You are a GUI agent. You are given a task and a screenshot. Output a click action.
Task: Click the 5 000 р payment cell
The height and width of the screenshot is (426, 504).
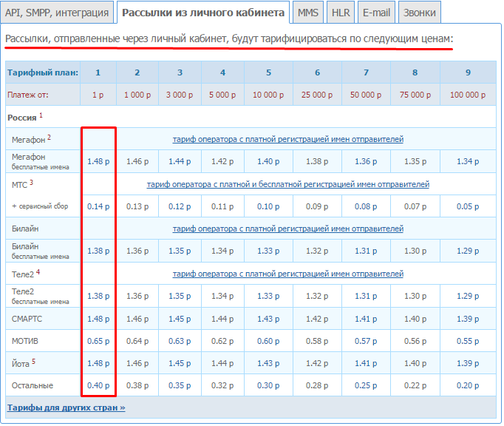click(x=222, y=95)
